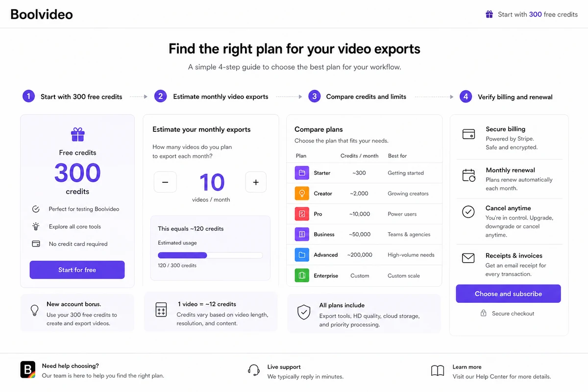
Task: Open Start with 300 free credits header link
Action: (538, 14)
